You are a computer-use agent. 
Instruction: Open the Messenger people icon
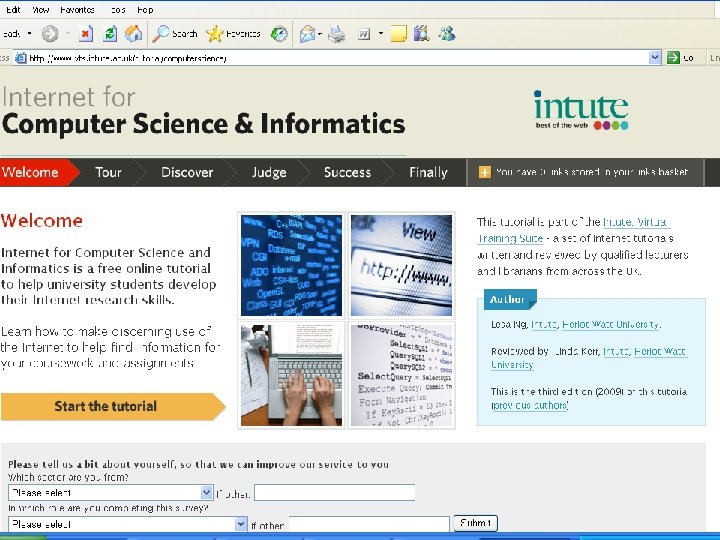click(x=447, y=34)
